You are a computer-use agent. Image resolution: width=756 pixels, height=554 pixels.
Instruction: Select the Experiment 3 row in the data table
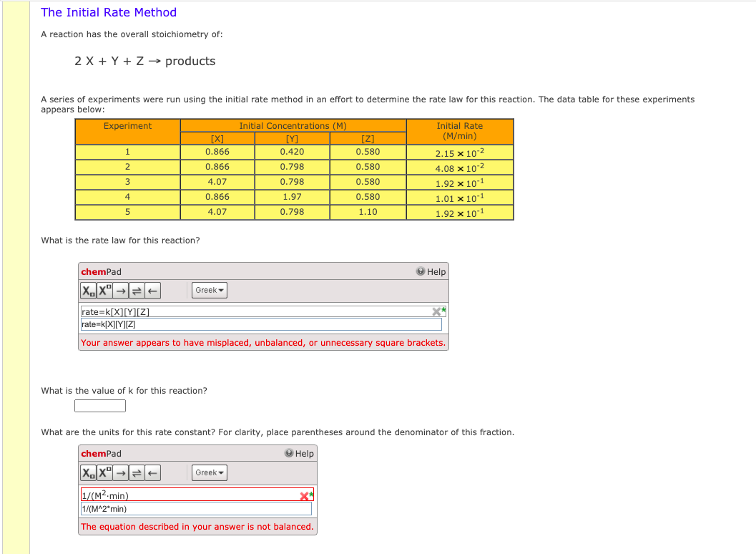pyautogui.click(x=127, y=181)
